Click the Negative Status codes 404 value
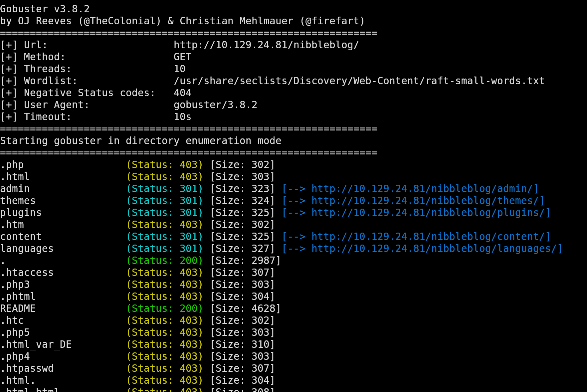 point(182,93)
